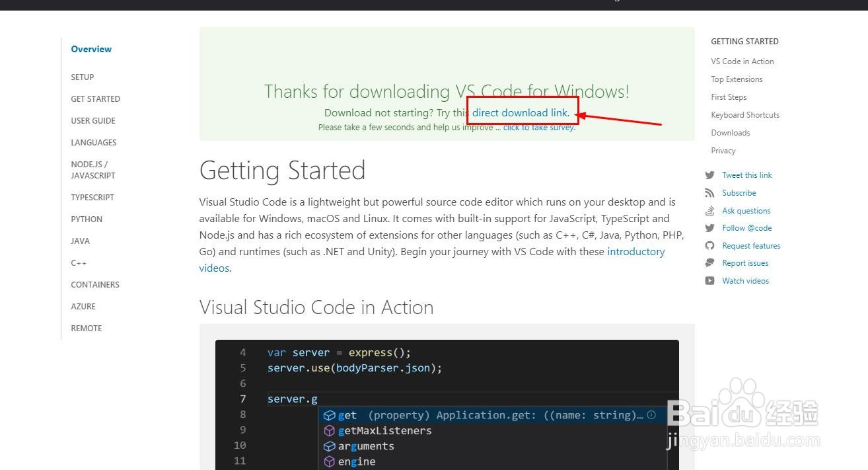Click the Tweet this link text
The height and width of the screenshot is (470, 868).
coord(747,175)
